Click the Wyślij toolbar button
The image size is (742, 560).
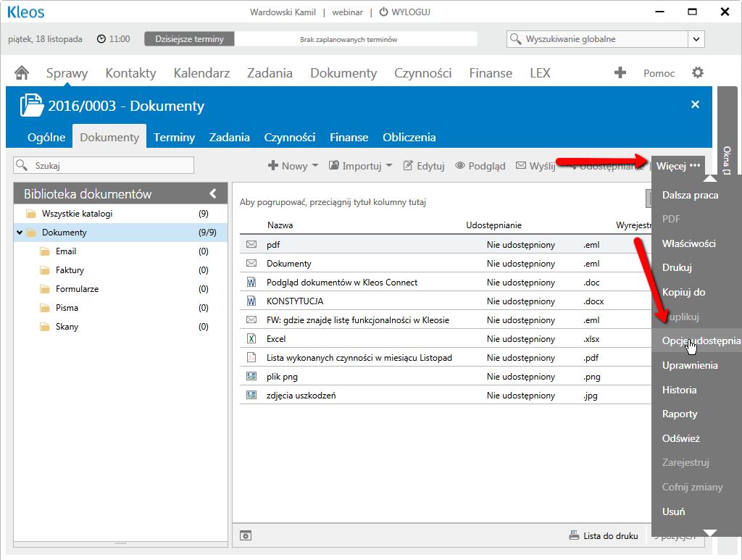coord(535,166)
